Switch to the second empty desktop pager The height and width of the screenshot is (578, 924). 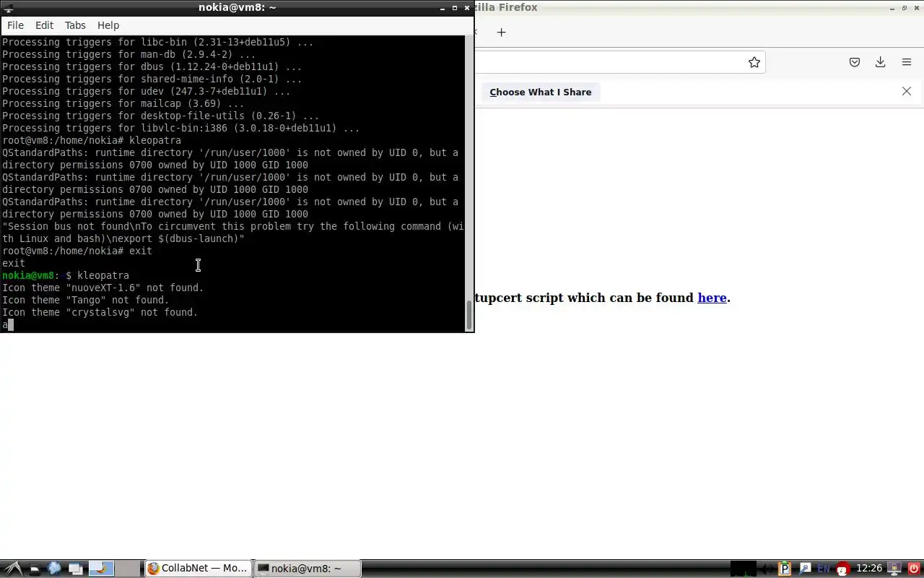pyautogui.click(x=127, y=569)
